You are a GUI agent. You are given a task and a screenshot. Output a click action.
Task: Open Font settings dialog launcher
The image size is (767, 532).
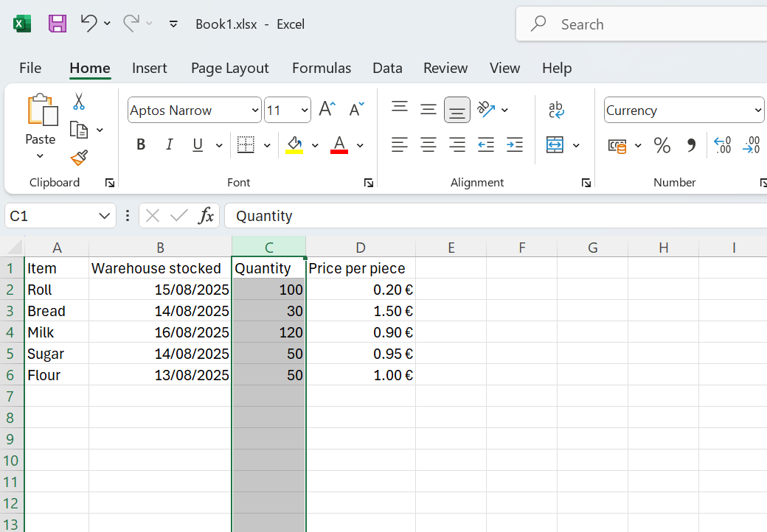coord(369,183)
